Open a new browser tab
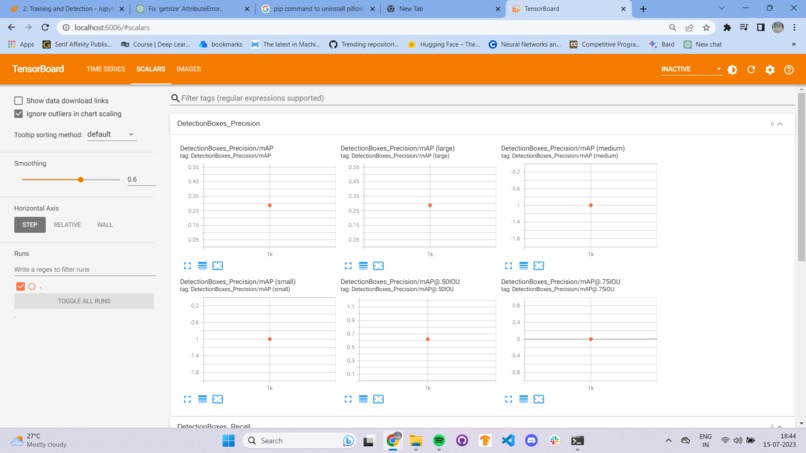Image resolution: width=806 pixels, height=453 pixels. pos(643,9)
